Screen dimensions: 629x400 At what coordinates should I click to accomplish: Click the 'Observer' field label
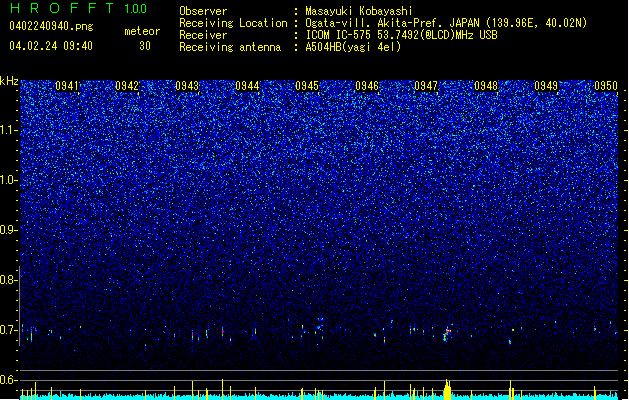203,11
